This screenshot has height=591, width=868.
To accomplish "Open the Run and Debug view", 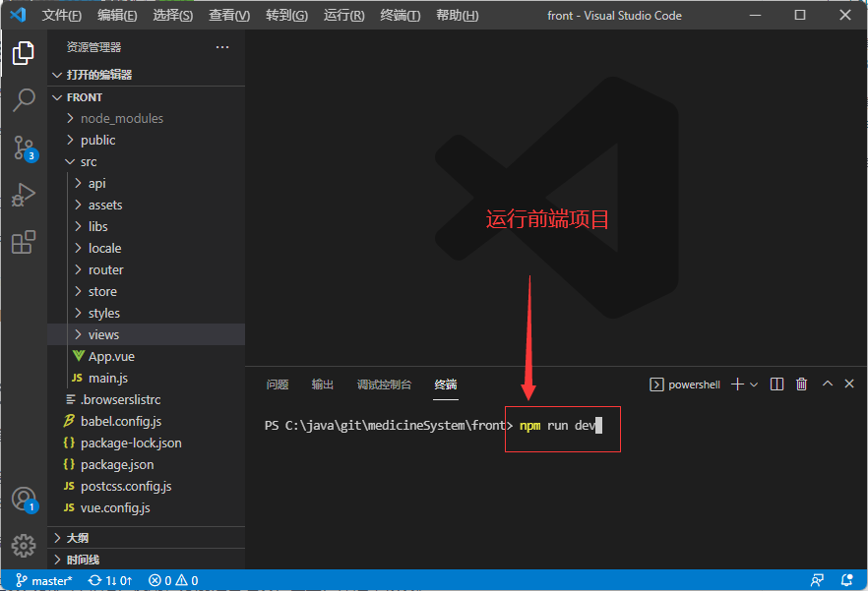I will click(24, 195).
